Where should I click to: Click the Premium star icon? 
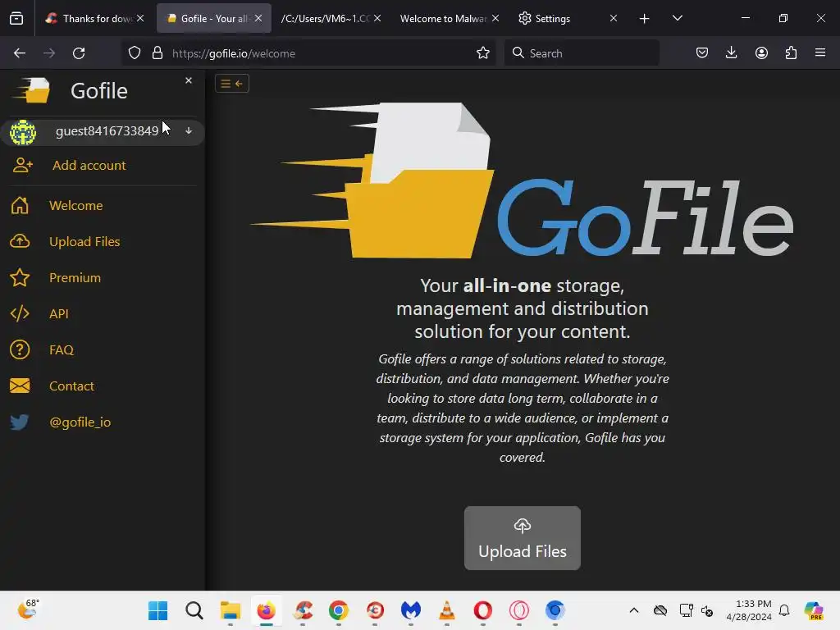tap(20, 277)
